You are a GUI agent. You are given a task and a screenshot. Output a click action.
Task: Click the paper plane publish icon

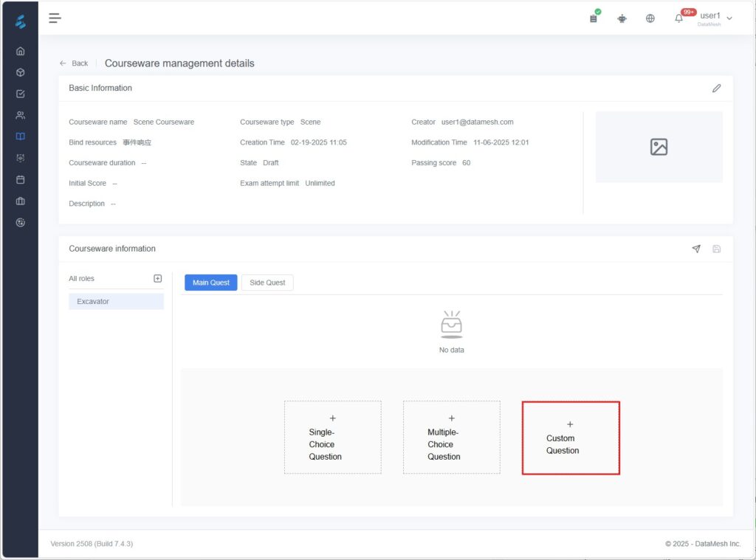[x=696, y=249]
